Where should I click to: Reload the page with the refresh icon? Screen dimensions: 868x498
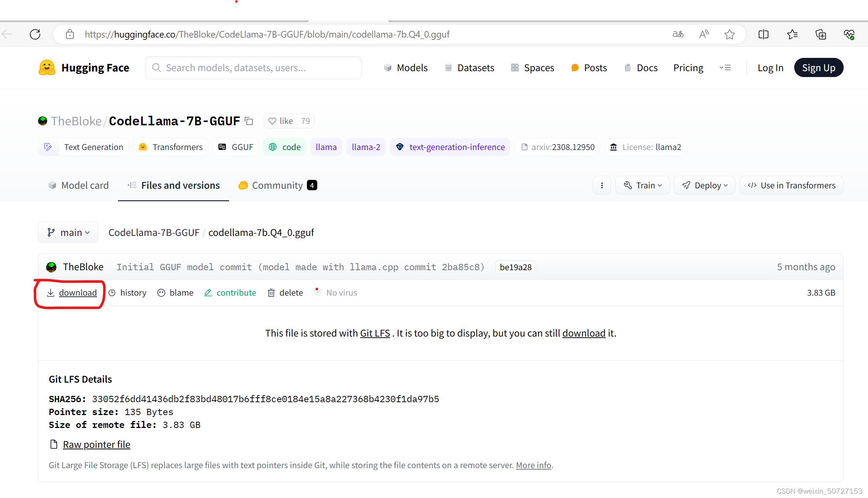tap(35, 34)
